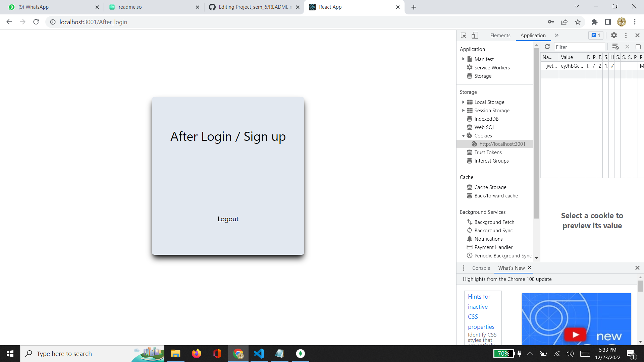Image resolution: width=644 pixels, height=362 pixels.
Task: Open the Console drawer tab
Action: coord(481,268)
